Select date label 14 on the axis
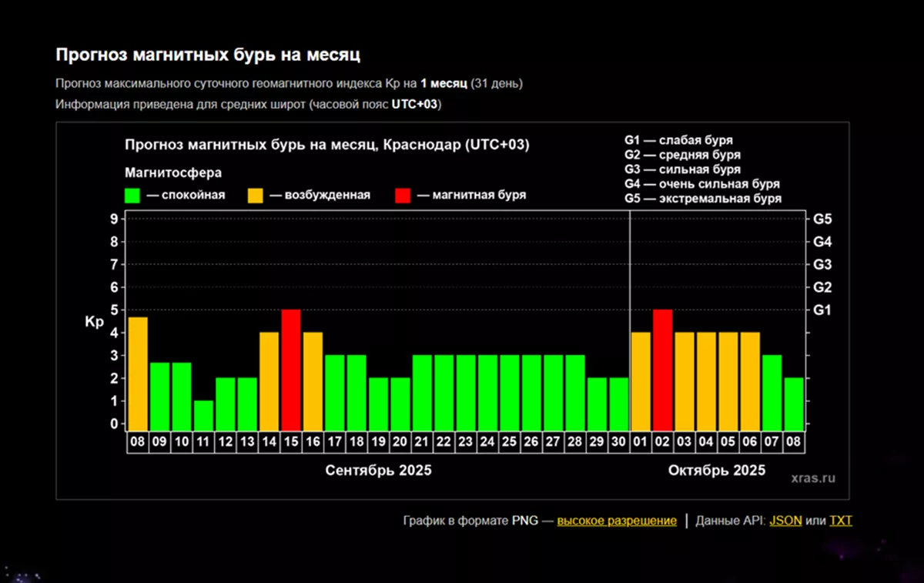Image resolution: width=924 pixels, height=583 pixels. point(269,443)
